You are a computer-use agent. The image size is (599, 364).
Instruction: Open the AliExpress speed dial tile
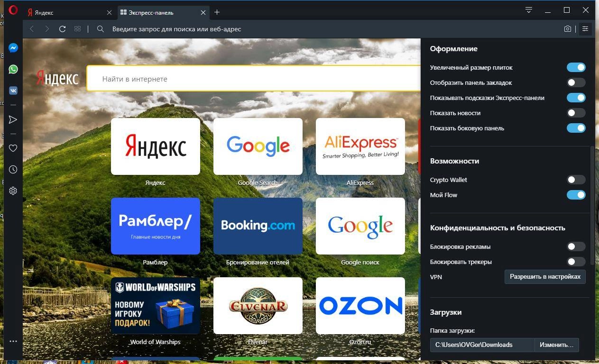(360, 146)
